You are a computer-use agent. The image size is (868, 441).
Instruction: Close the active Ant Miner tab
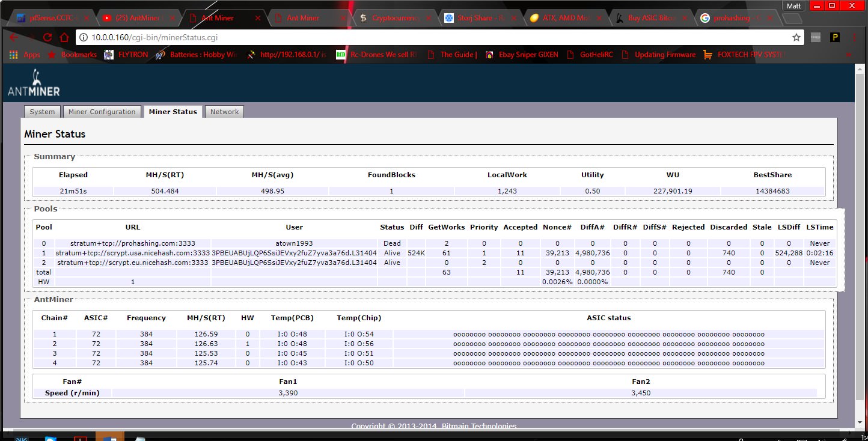click(x=258, y=18)
